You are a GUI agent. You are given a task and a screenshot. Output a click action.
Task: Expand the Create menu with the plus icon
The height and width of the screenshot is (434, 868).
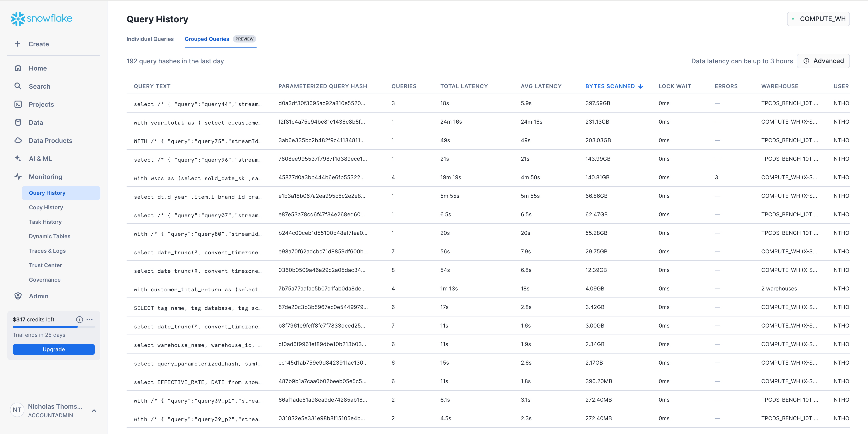(x=18, y=44)
